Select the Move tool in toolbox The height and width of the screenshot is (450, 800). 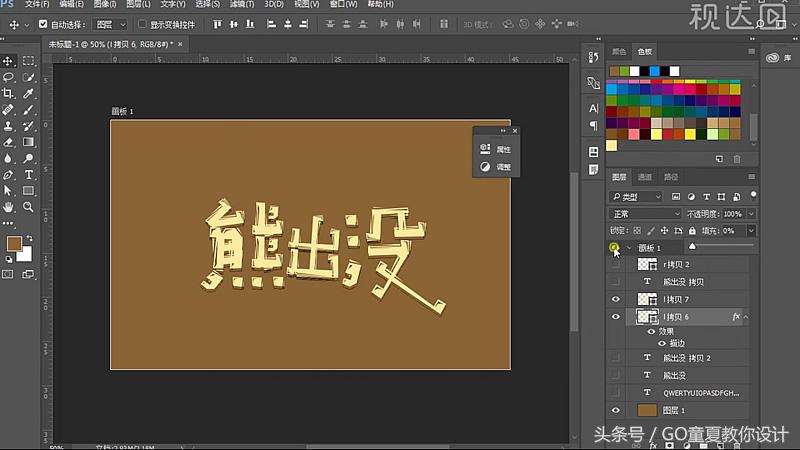[8, 61]
